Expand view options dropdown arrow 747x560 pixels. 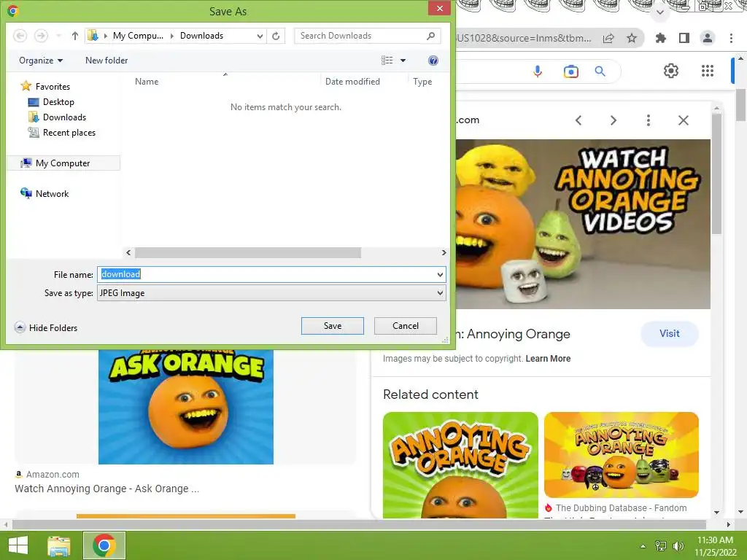point(403,61)
